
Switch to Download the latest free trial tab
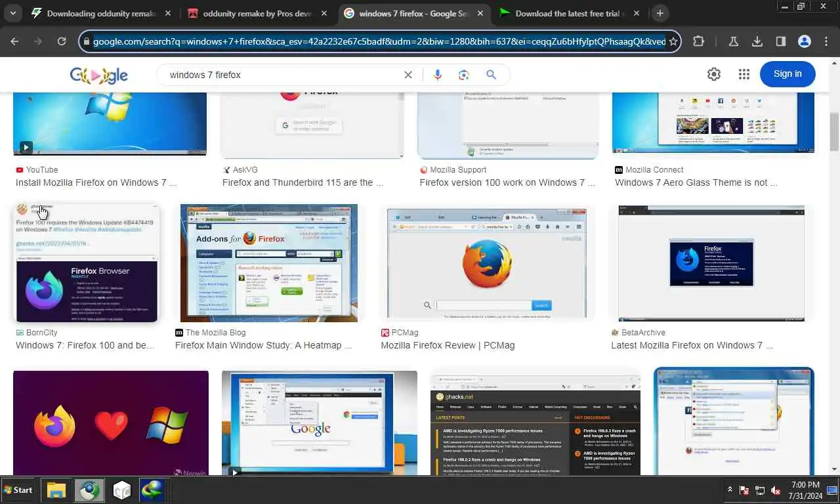(570, 13)
